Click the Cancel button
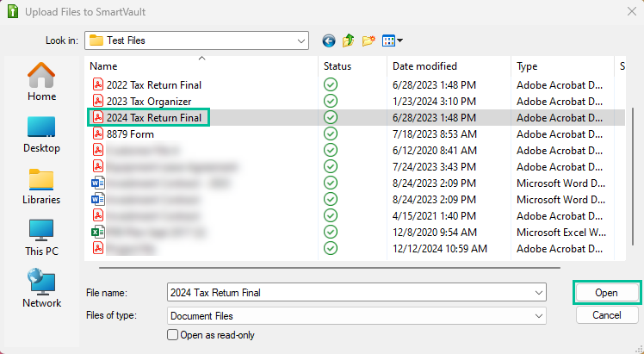 [x=606, y=315]
